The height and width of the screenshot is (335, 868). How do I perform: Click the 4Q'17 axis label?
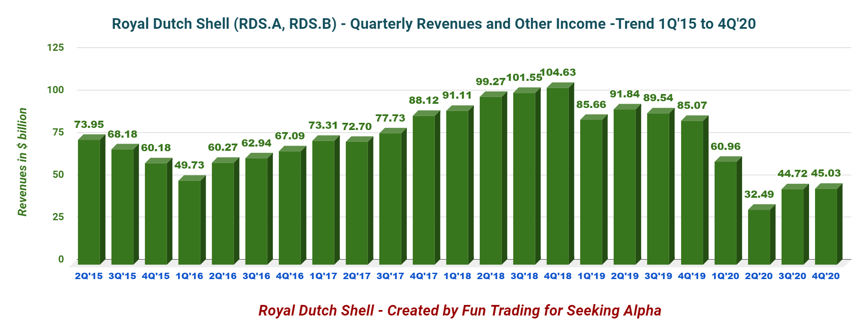(x=424, y=276)
